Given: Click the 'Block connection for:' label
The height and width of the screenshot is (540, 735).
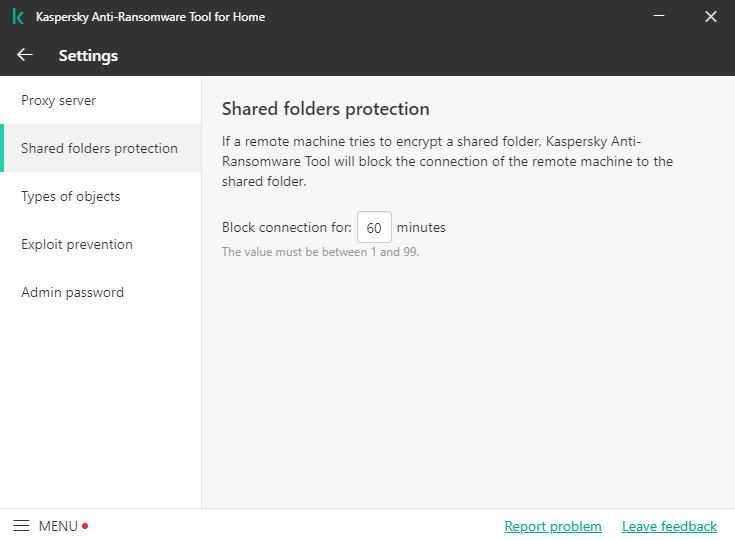Looking at the screenshot, I should pos(286,228).
